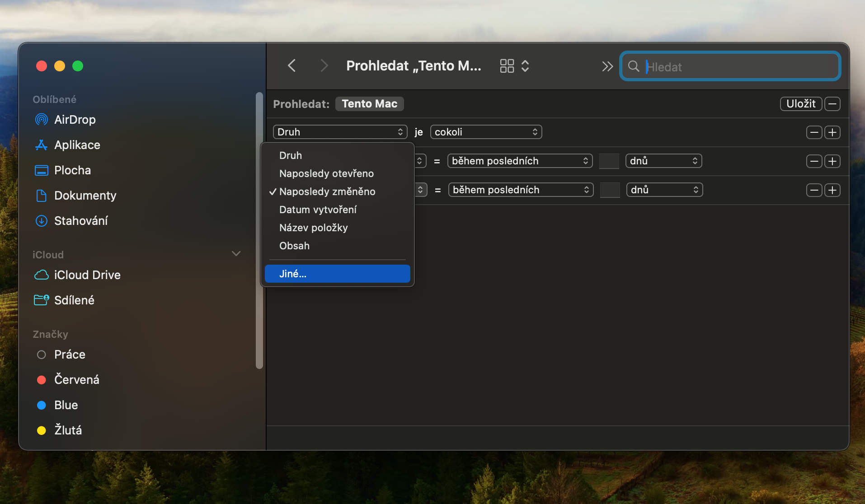Open the Sdílené shared folder icon
Screen dimensions: 865x504
[42, 300]
